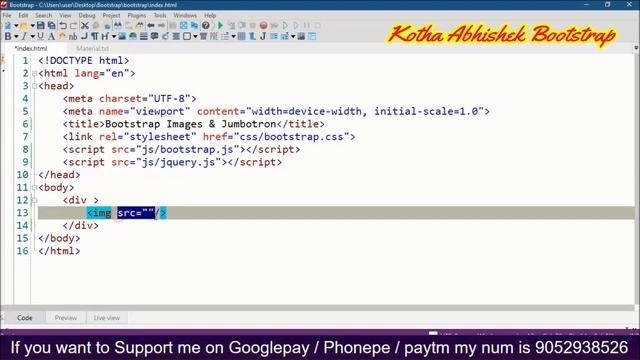The height and width of the screenshot is (360, 640).
Task: Open the Help menu
Action: 210,16
